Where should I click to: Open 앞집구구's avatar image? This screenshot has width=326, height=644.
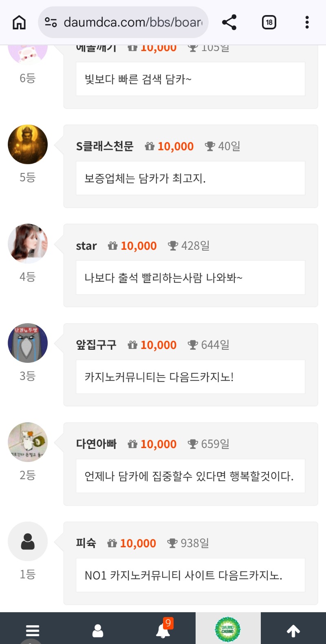point(28,343)
